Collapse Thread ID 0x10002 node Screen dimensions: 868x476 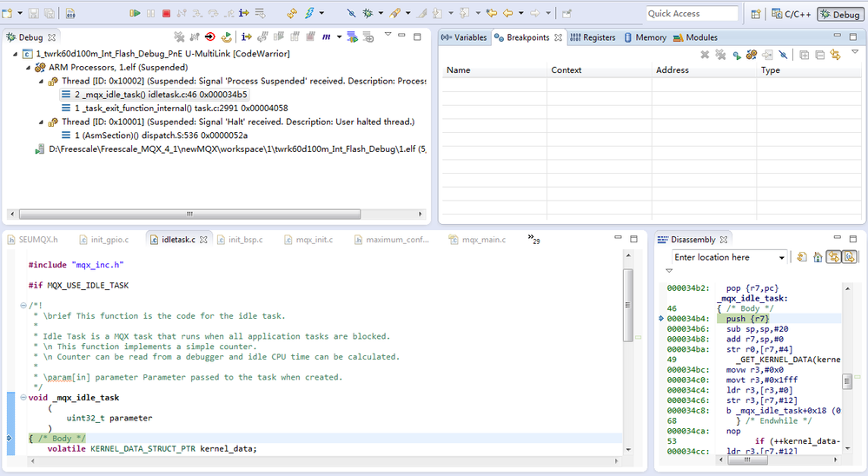pos(41,82)
